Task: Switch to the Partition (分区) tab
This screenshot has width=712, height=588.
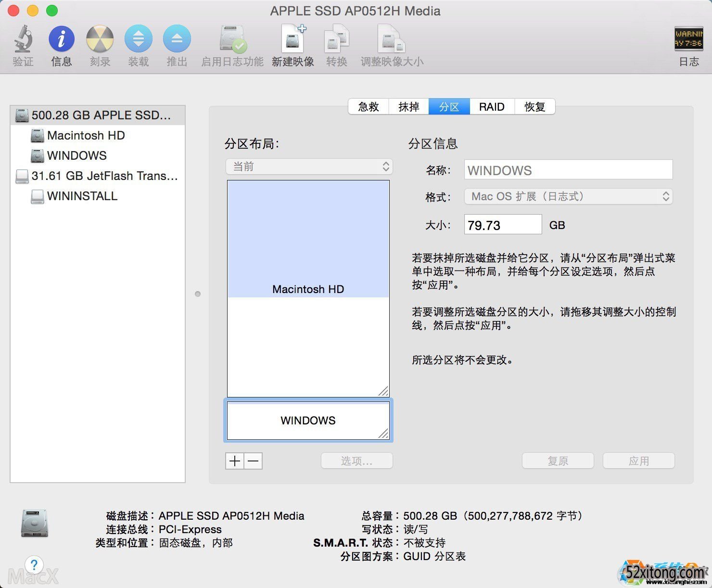Action: [449, 107]
